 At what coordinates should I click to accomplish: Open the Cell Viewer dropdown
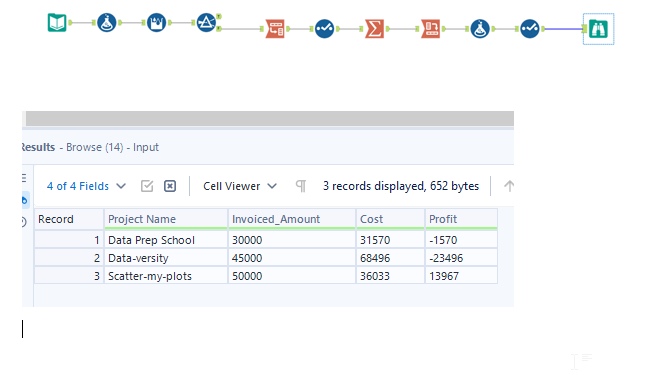(239, 186)
